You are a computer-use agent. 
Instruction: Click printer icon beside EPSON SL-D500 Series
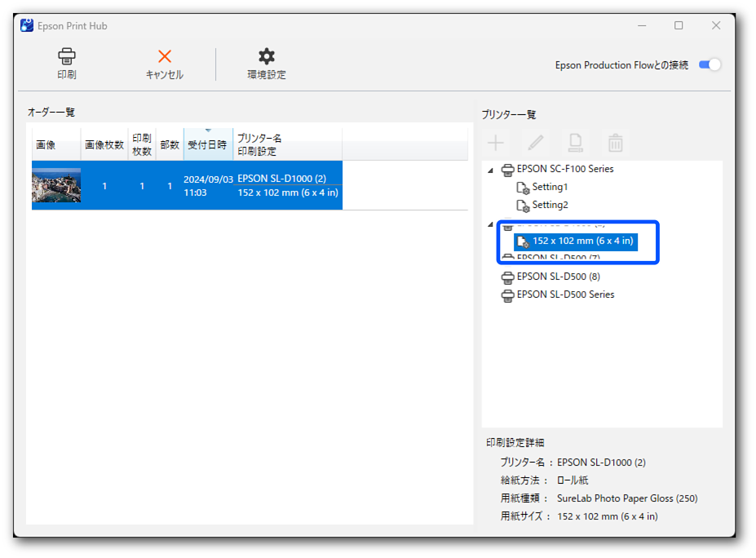[507, 294]
